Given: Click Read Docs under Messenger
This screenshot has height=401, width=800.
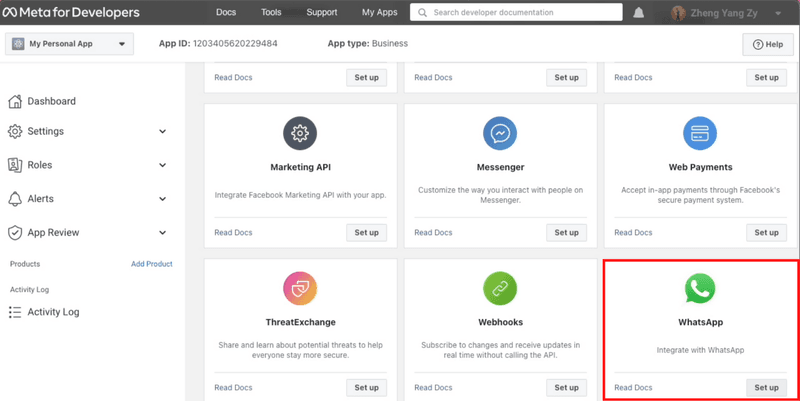Looking at the screenshot, I should 433,232.
